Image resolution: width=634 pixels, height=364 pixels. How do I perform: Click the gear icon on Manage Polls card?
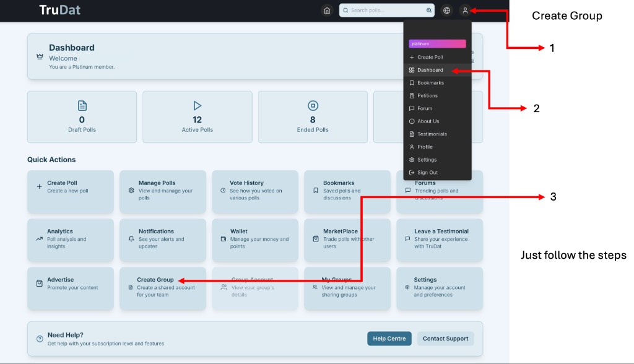131,190
